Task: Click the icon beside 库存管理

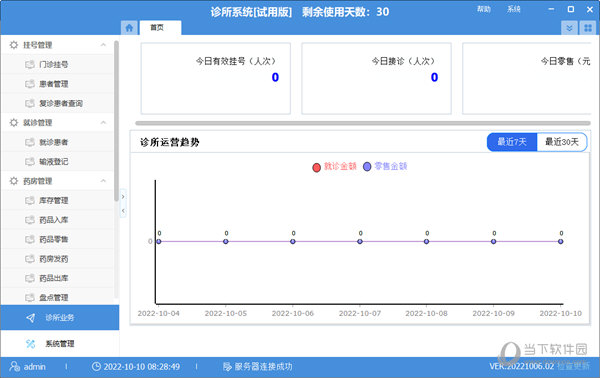Action: (30, 200)
